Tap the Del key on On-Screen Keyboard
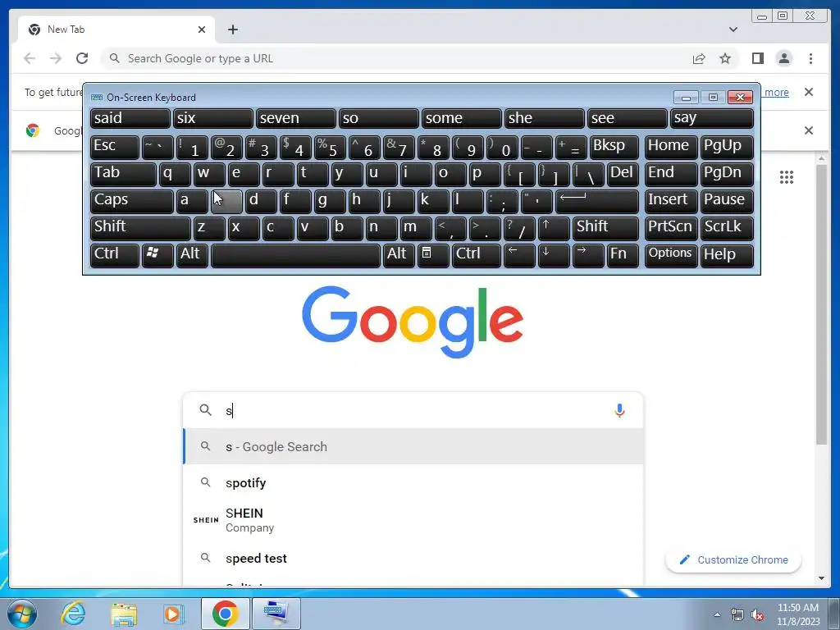 point(623,174)
